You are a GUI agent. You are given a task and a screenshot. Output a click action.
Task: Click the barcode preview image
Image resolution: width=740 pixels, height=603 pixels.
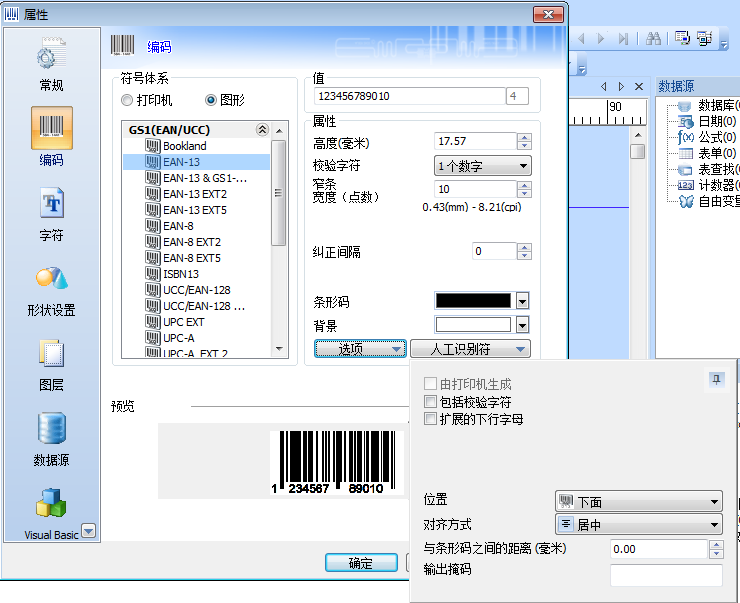pyautogui.click(x=337, y=462)
